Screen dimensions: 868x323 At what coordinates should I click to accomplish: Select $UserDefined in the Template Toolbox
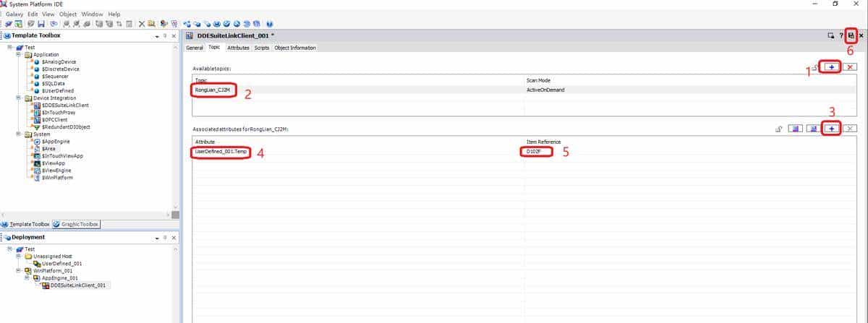[x=58, y=91]
